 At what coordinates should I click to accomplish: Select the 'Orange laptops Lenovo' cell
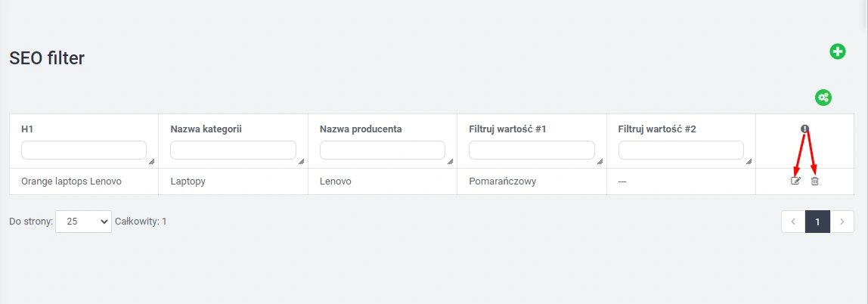pos(71,181)
